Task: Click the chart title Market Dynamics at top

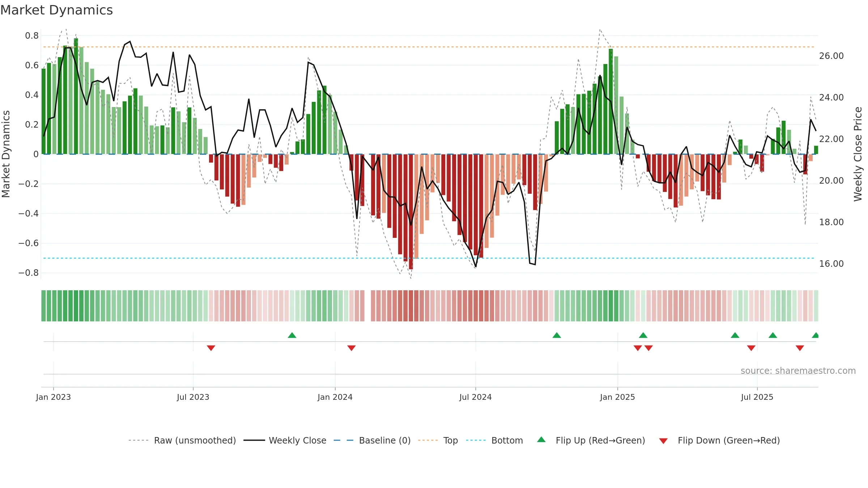Action: tap(56, 10)
